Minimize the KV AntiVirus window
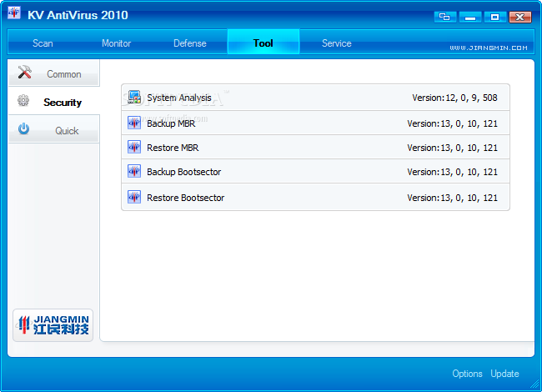542x392 pixels. pos(470,17)
